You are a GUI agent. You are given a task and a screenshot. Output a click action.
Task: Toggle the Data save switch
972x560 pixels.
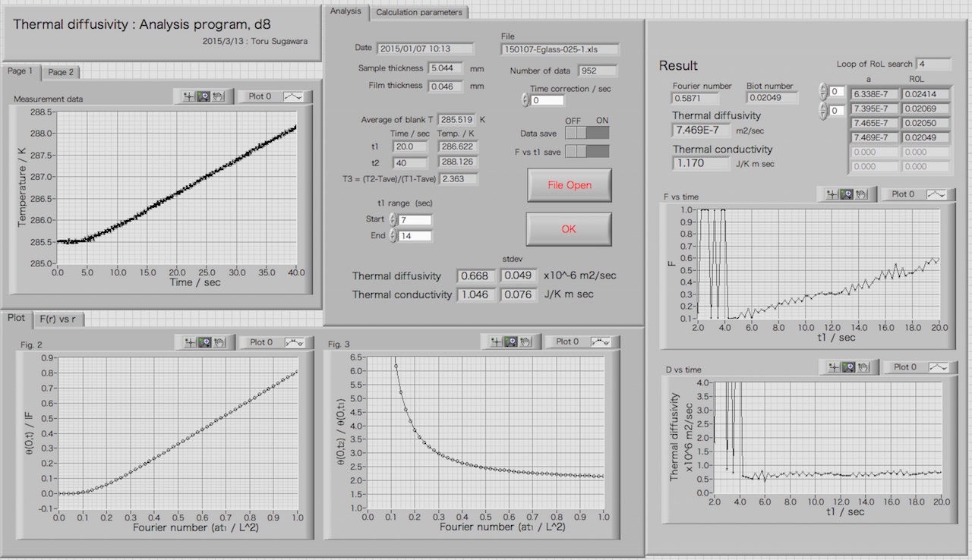click(587, 134)
